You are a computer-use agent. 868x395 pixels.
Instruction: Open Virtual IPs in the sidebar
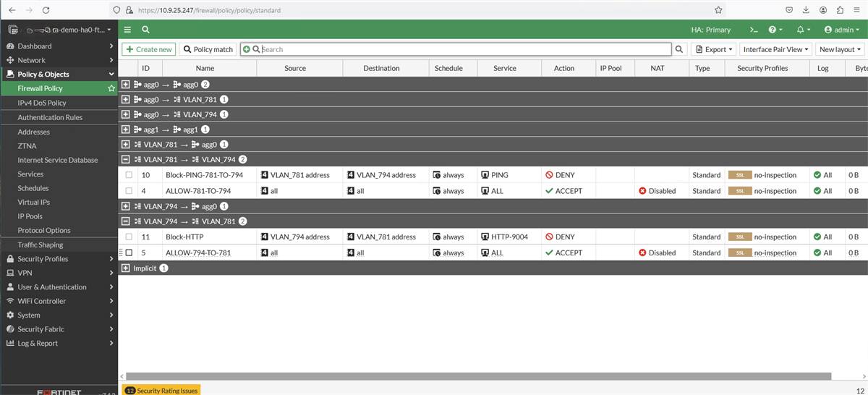point(35,202)
